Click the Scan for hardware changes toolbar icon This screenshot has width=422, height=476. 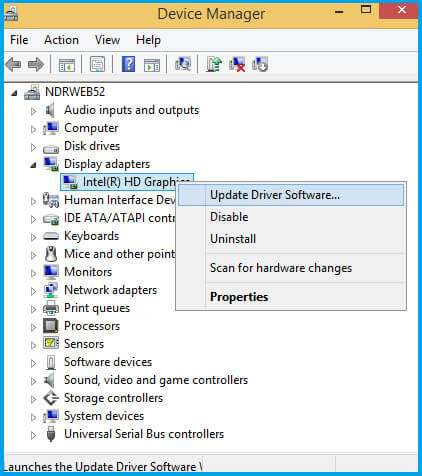[x=183, y=64]
